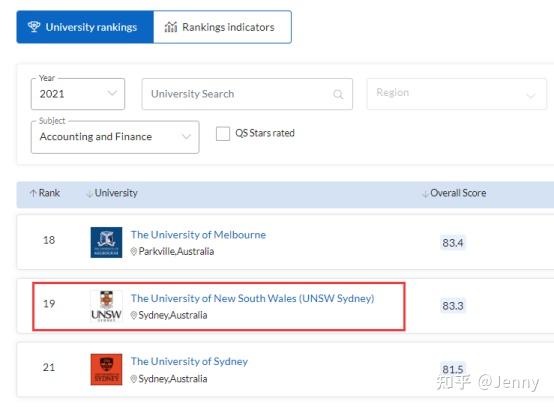Image resolution: width=554 pixels, height=407 pixels.
Task: Select the 81.5 overall score value
Action: coord(453,369)
